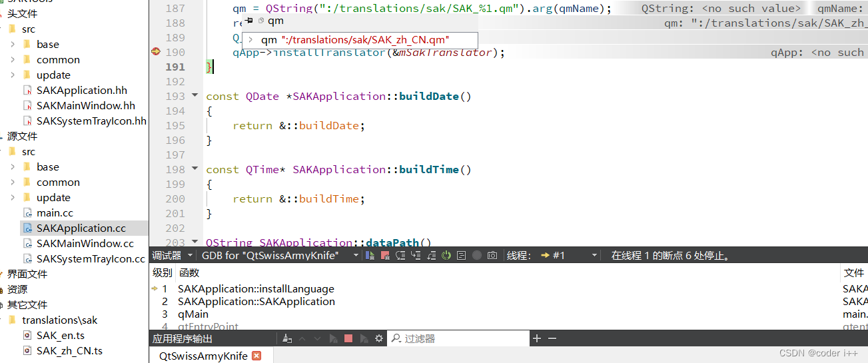
Task: Click the pin icon in qm tooltip
Action: coord(249,21)
